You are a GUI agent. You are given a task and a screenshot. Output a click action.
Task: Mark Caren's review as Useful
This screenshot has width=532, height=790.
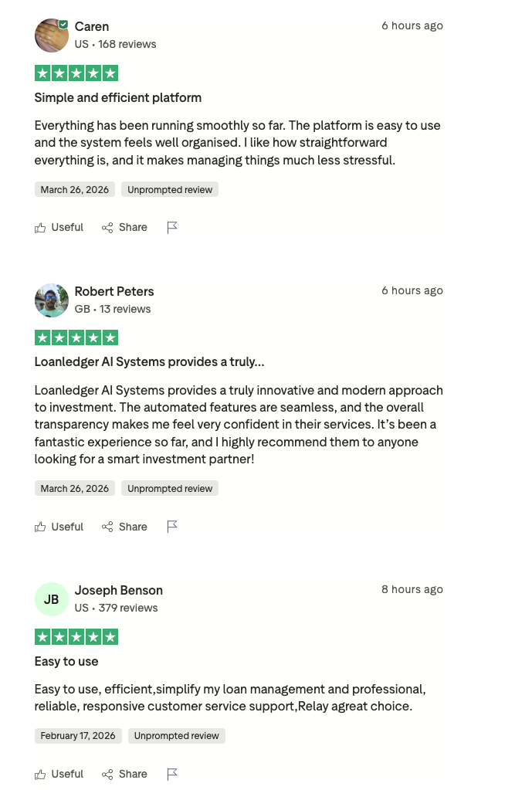tap(59, 228)
